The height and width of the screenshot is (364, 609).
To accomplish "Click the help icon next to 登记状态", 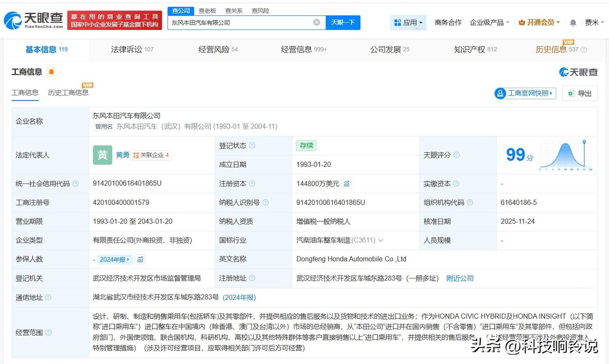I will pyautogui.click(x=252, y=146).
